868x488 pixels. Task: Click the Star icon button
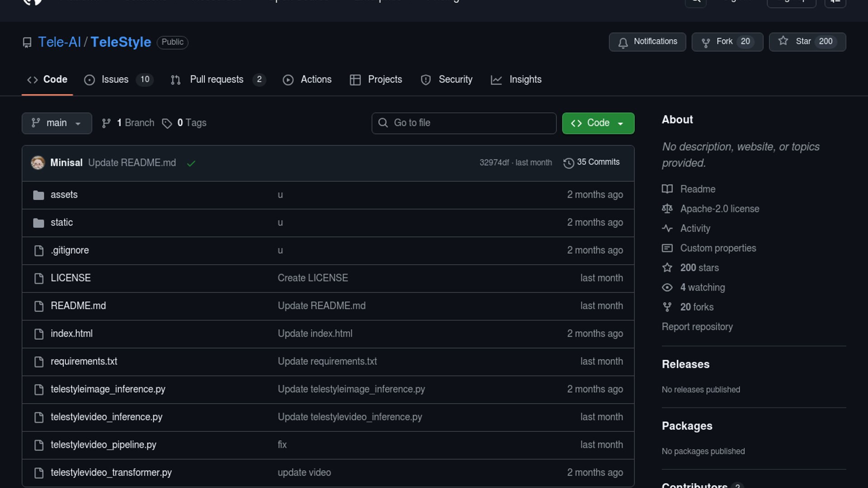[783, 41]
